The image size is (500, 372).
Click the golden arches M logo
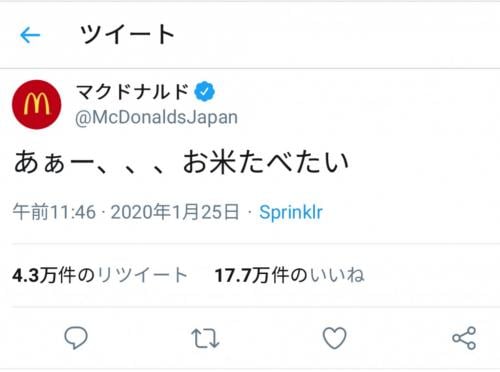tap(37, 104)
